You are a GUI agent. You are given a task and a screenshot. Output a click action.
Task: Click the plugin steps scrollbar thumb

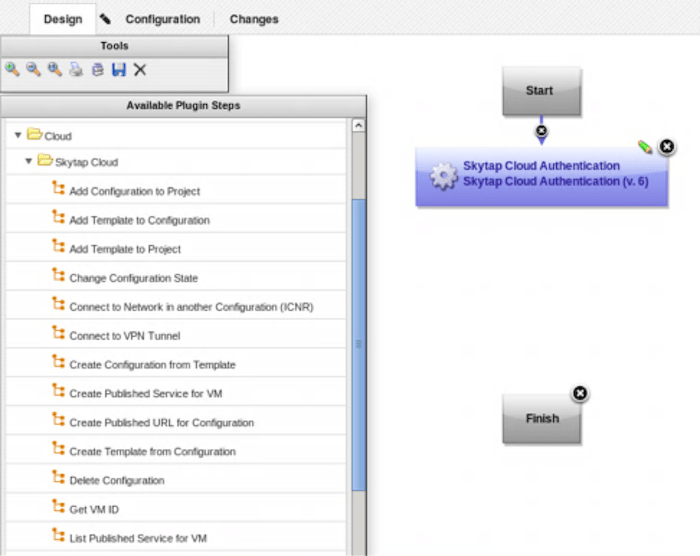click(358, 344)
